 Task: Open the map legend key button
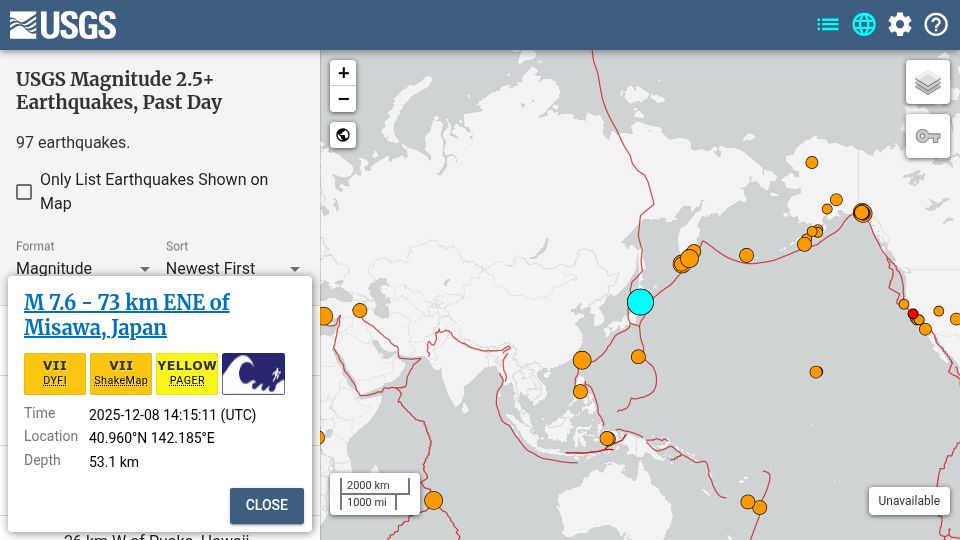[928, 136]
